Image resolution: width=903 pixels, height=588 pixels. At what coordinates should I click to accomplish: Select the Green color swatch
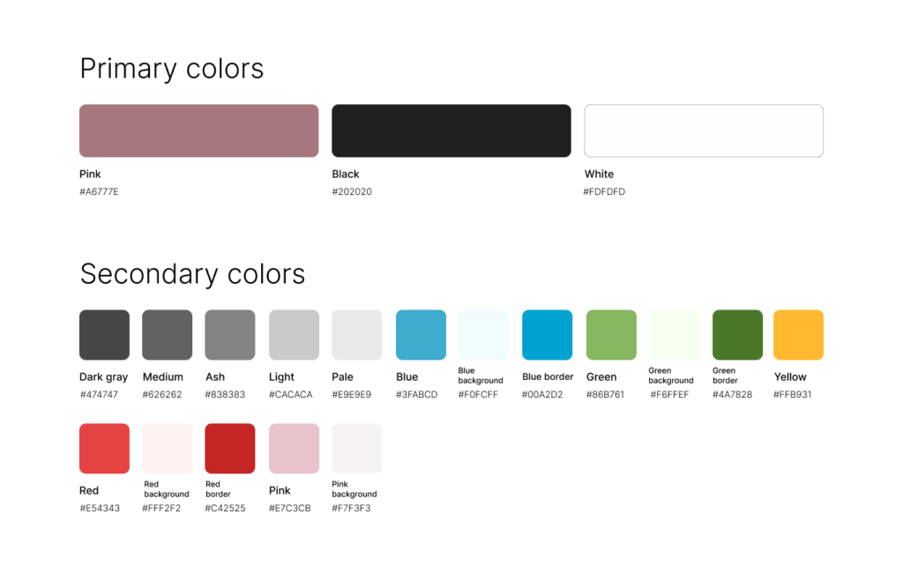pos(611,335)
